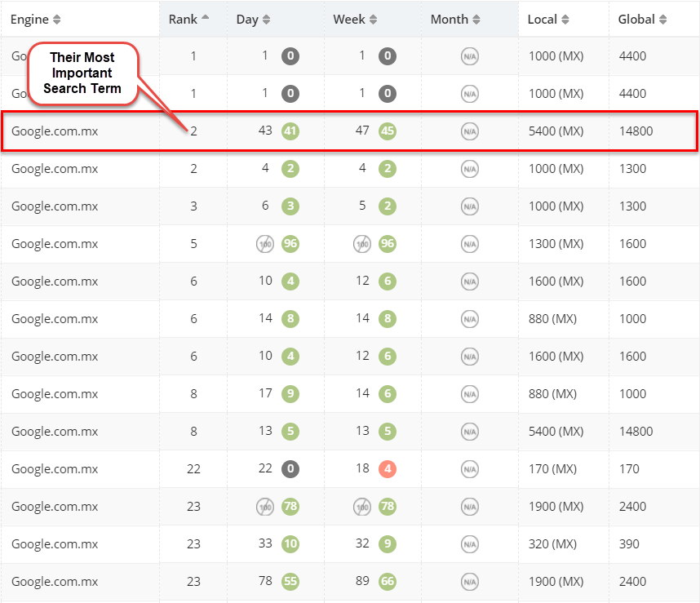Click the green 66 week-change badge
The image size is (700, 603).
[387, 581]
